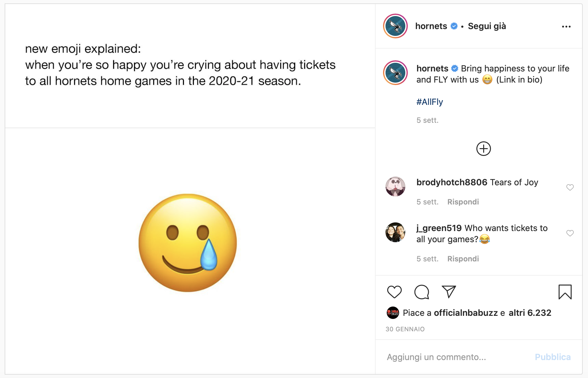Share post via paper plane icon
The width and height of the screenshot is (588, 378).
pos(449,292)
